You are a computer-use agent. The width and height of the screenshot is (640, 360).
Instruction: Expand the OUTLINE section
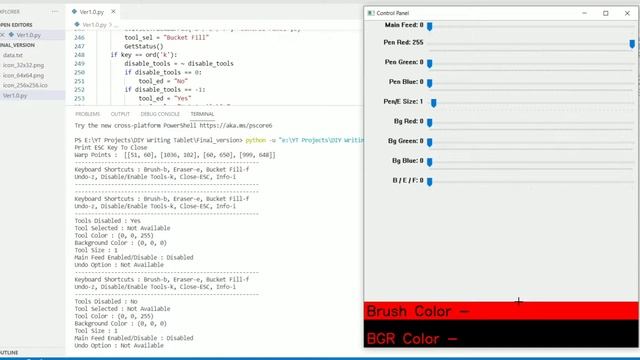[9, 353]
